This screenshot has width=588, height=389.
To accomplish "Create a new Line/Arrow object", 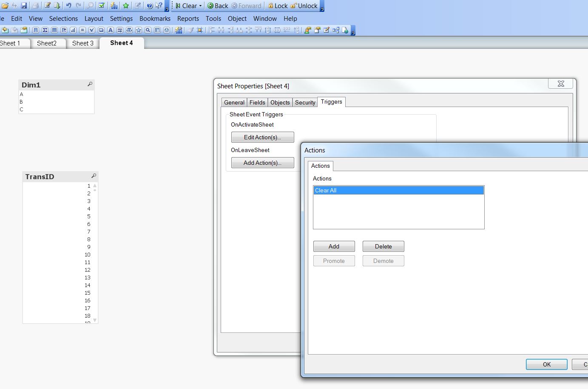I will coord(120,30).
